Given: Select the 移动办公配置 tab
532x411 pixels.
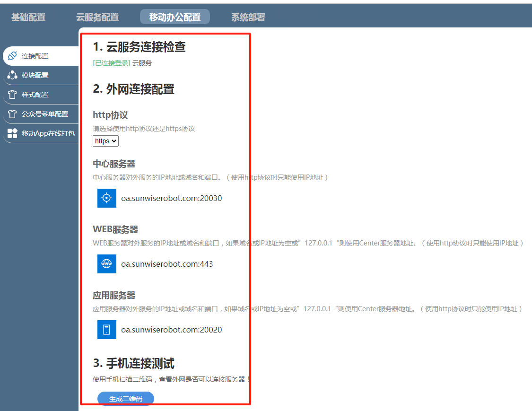Looking at the screenshot, I should coord(174,17).
